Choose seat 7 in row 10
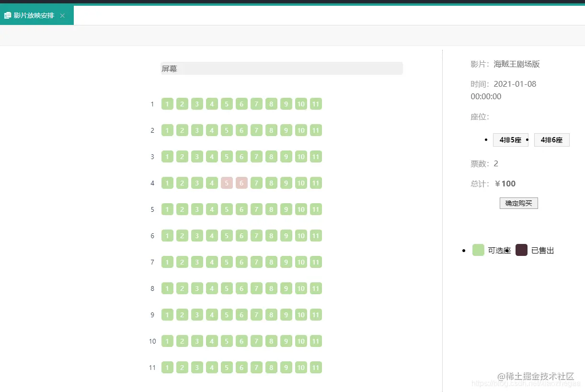The image size is (585, 392). (256, 341)
